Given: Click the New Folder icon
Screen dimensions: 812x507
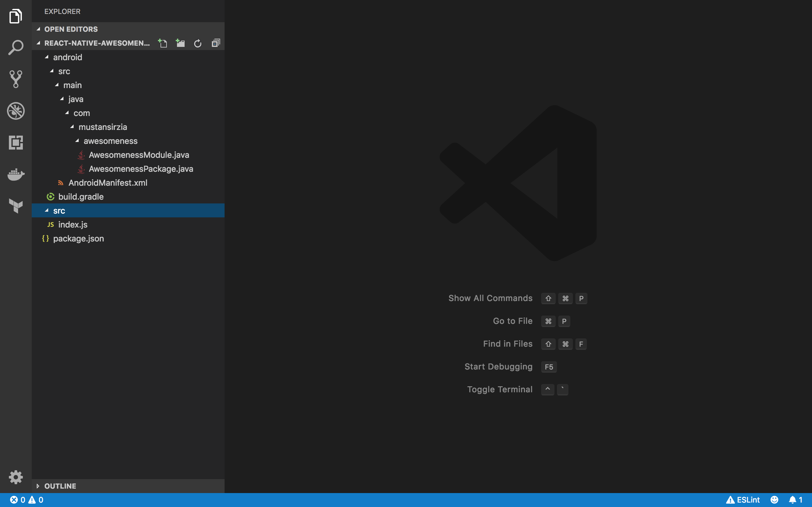Looking at the screenshot, I should click(180, 43).
